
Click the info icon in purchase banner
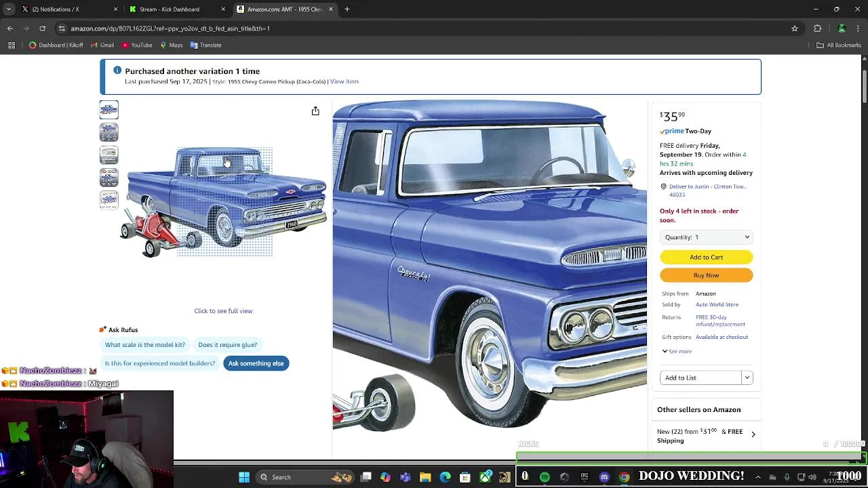pyautogui.click(x=117, y=70)
